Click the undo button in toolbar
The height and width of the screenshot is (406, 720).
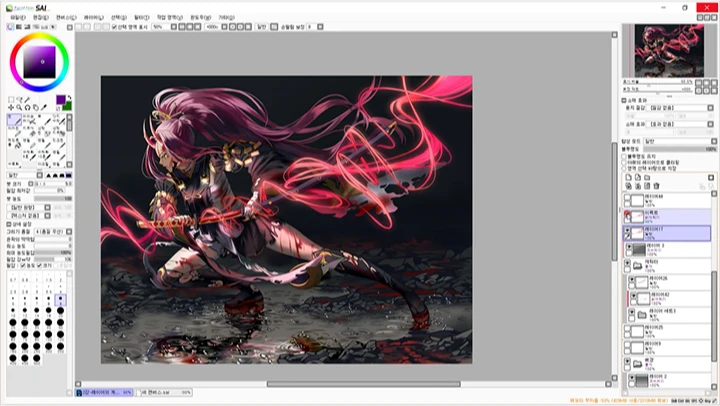coord(79,27)
